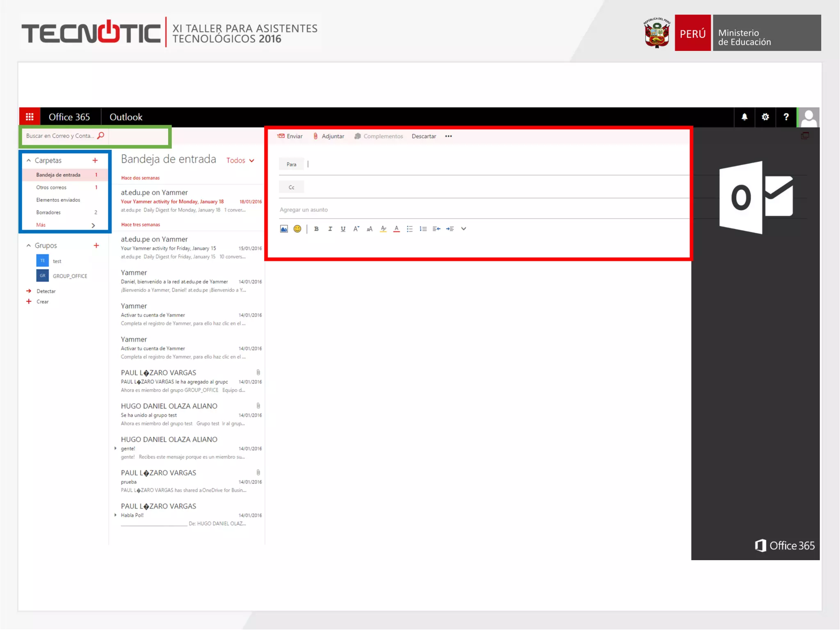
Task: Insert an emoji from the smiley icon
Action: coord(297,229)
